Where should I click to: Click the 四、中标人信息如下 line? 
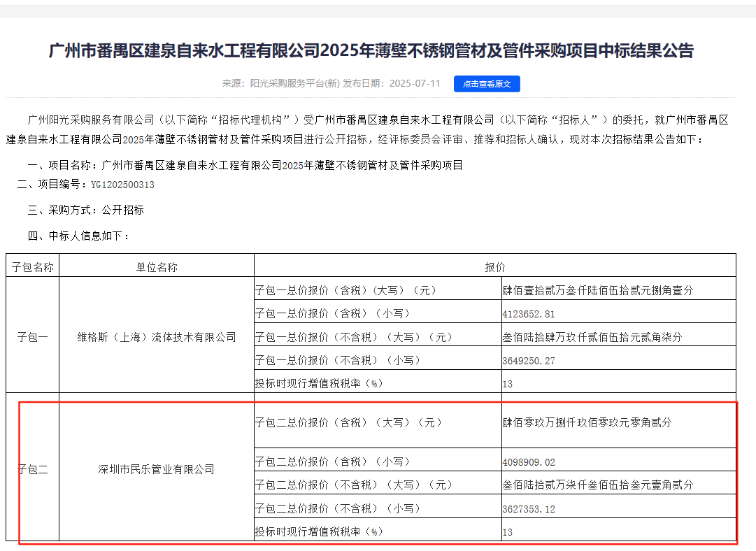tap(78, 236)
